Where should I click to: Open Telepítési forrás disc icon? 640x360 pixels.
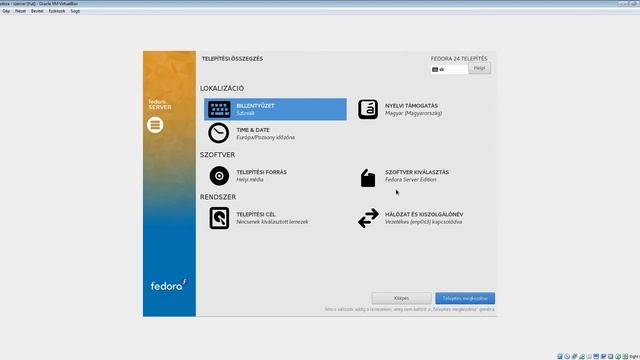pos(219,176)
